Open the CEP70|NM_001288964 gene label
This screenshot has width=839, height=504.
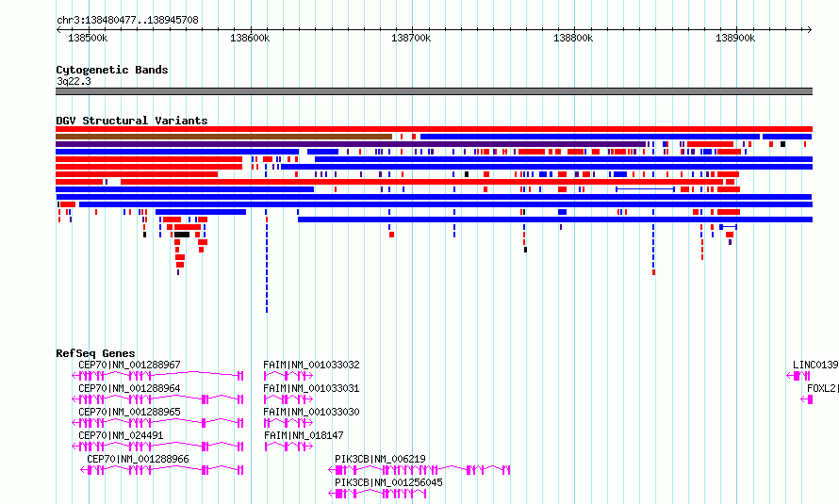tap(129, 388)
